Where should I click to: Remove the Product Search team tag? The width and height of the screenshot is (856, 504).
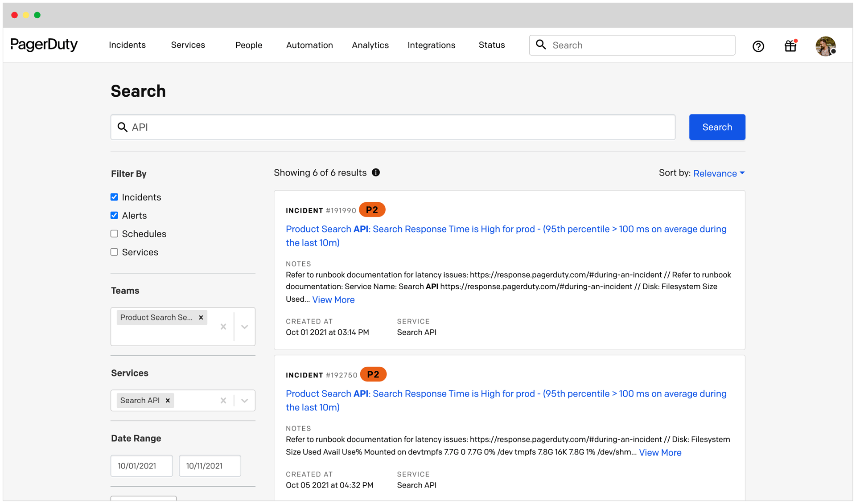coord(201,317)
